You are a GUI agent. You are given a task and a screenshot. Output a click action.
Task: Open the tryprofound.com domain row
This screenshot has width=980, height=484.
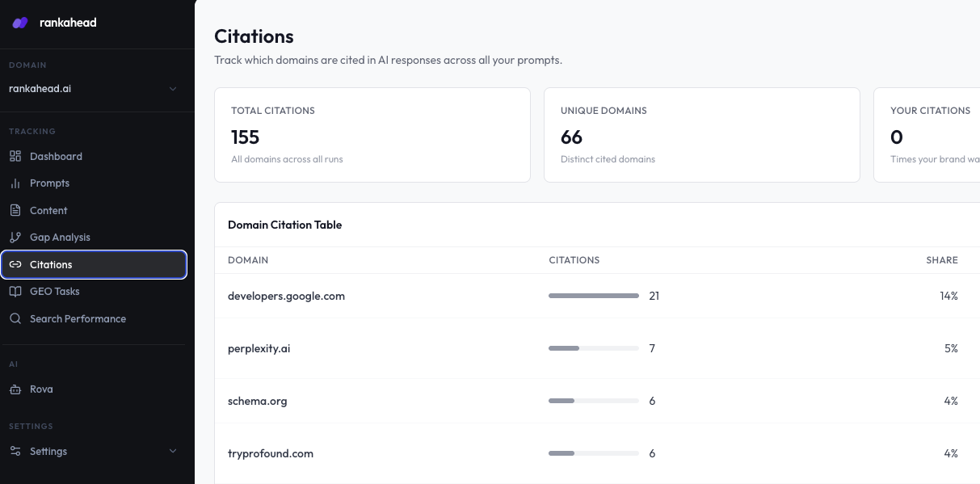[x=597, y=453]
